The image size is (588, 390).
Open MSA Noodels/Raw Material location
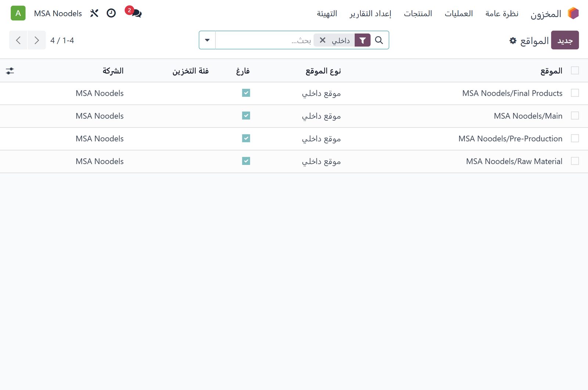514,162
